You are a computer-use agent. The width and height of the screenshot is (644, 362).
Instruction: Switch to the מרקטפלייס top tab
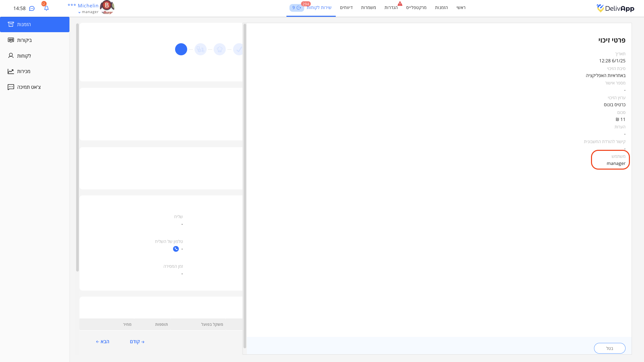click(416, 7)
